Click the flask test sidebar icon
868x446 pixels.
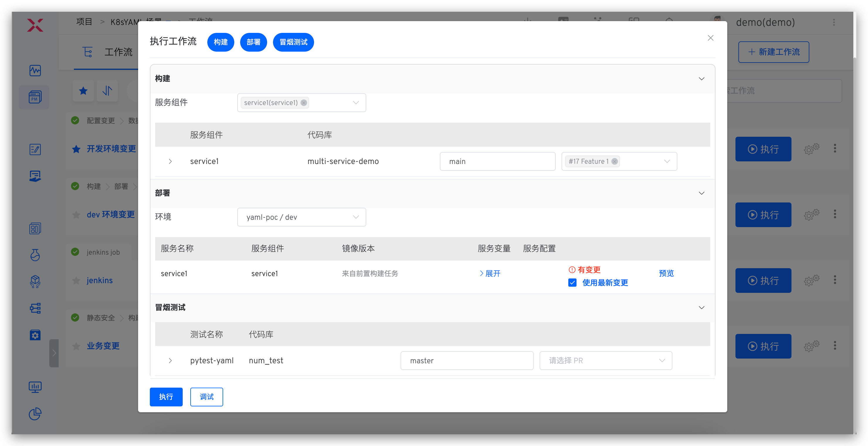click(x=35, y=255)
